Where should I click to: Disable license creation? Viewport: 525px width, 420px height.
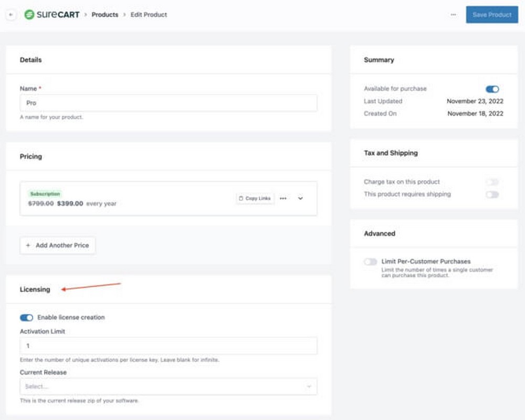point(26,317)
